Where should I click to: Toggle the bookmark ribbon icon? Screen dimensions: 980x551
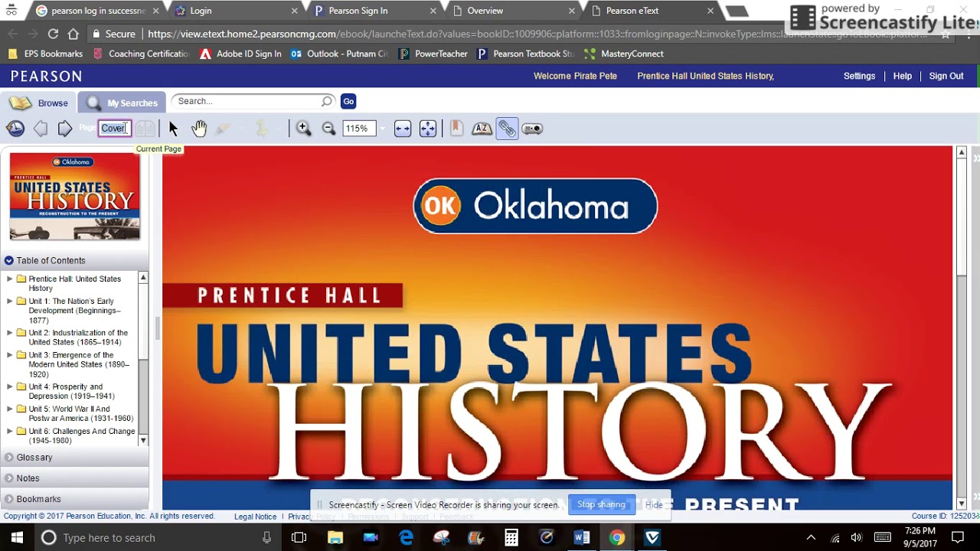click(x=456, y=129)
